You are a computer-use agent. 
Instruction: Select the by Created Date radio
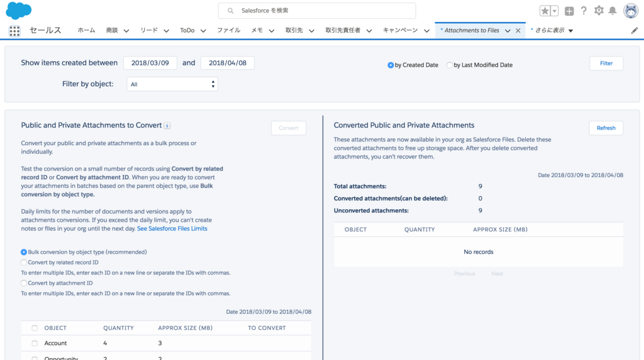(x=390, y=65)
